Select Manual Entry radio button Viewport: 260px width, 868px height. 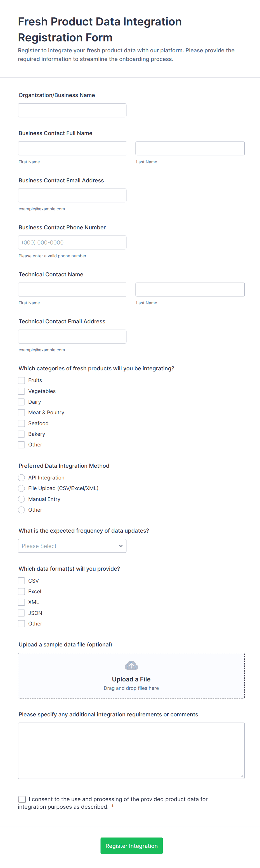tap(22, 499)
